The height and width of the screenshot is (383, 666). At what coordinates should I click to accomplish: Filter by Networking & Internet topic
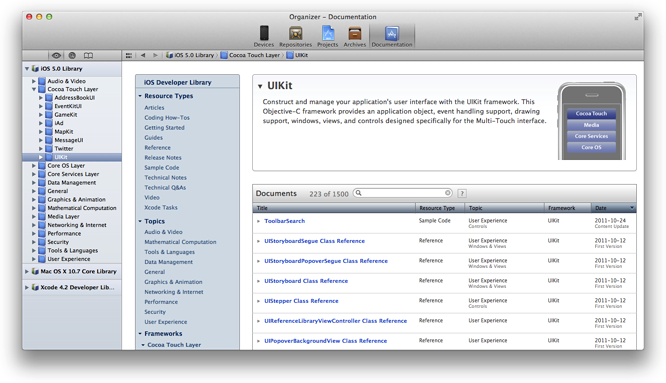[x=174, y=292]
